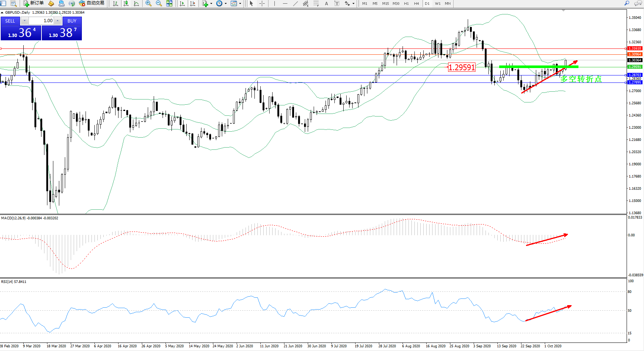The image size is (644, 351).
Task: Open the periodicity clock dropdown arrow
Action: point(226,3)
